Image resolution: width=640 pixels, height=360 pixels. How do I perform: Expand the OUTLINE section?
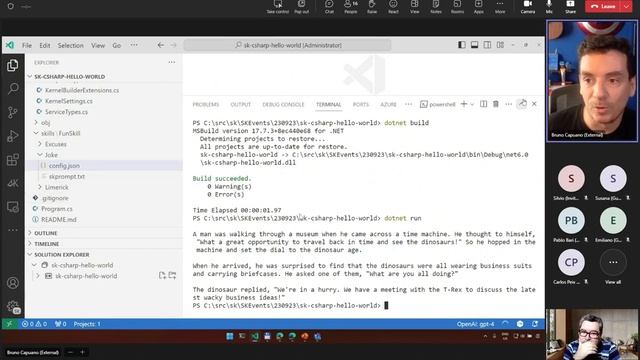click(x=46, y=233)
